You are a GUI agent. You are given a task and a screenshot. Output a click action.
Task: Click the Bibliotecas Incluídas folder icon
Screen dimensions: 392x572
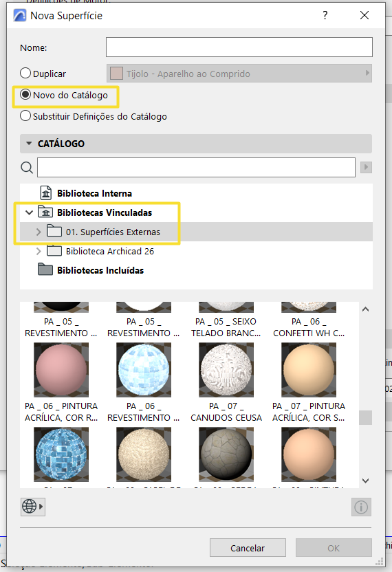point(45,270)
